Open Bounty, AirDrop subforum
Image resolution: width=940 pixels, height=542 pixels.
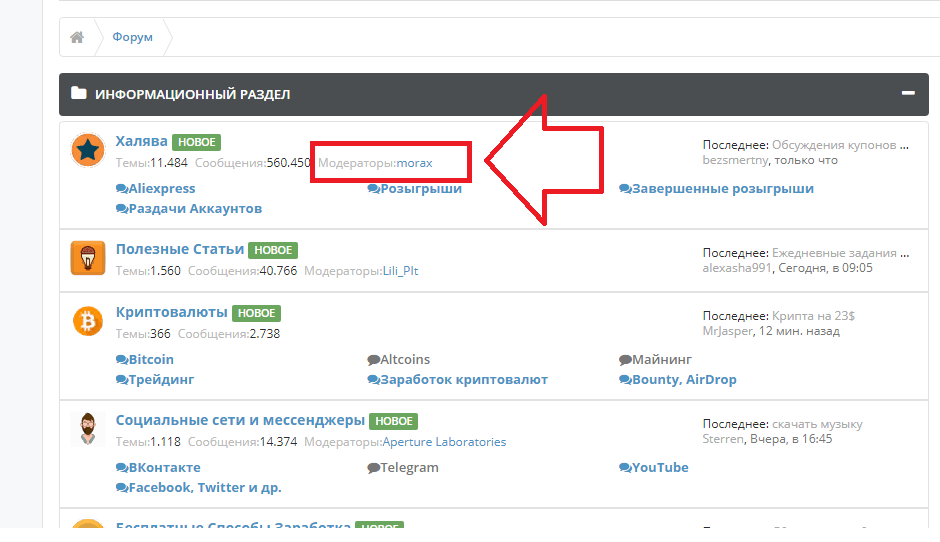pos(684,380)
